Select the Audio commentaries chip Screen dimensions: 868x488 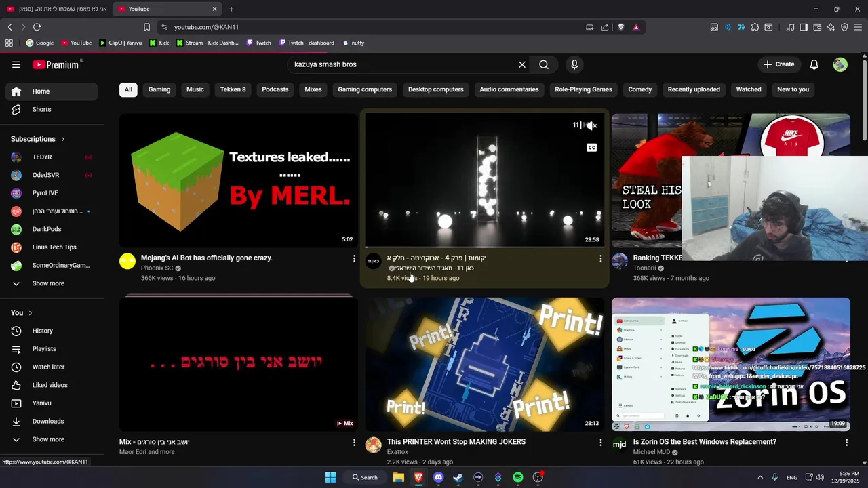509,89
